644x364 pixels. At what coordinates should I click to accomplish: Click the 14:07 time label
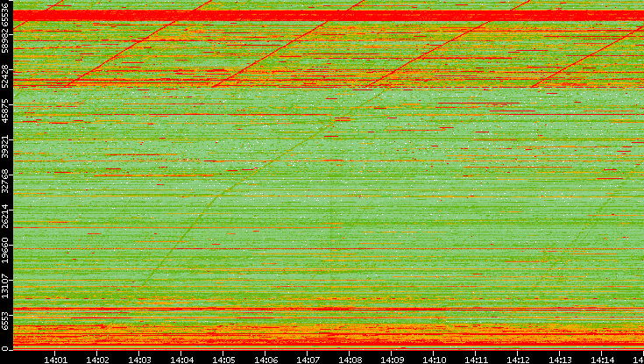click(308, 360)
